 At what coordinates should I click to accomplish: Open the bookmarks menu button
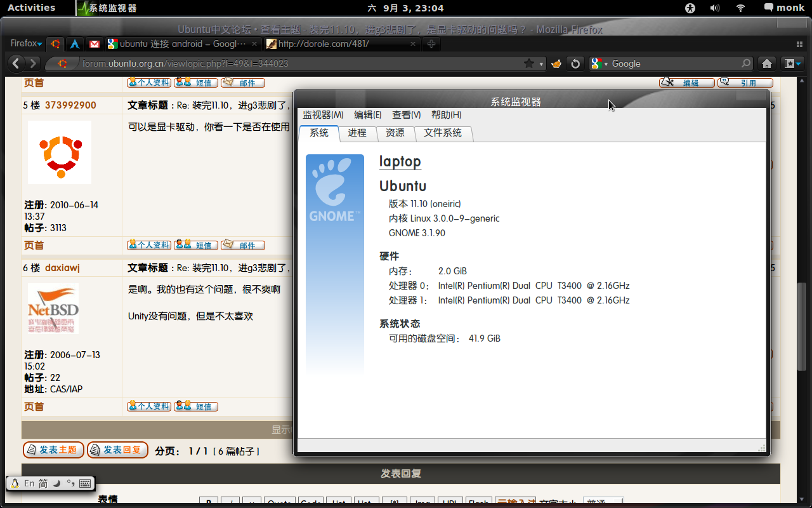(792, 63)
